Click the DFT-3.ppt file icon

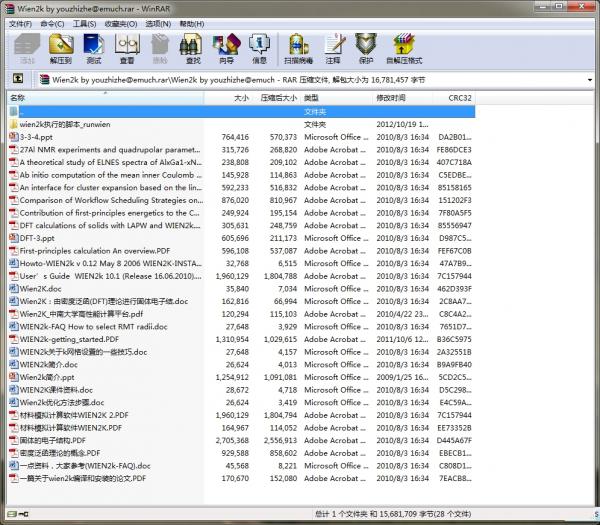click(x=13, y=238)
